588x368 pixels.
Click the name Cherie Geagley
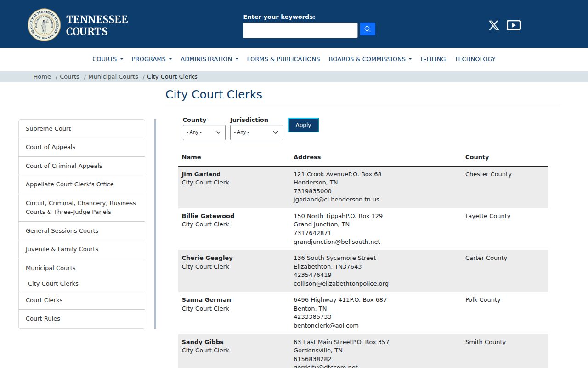207,258
